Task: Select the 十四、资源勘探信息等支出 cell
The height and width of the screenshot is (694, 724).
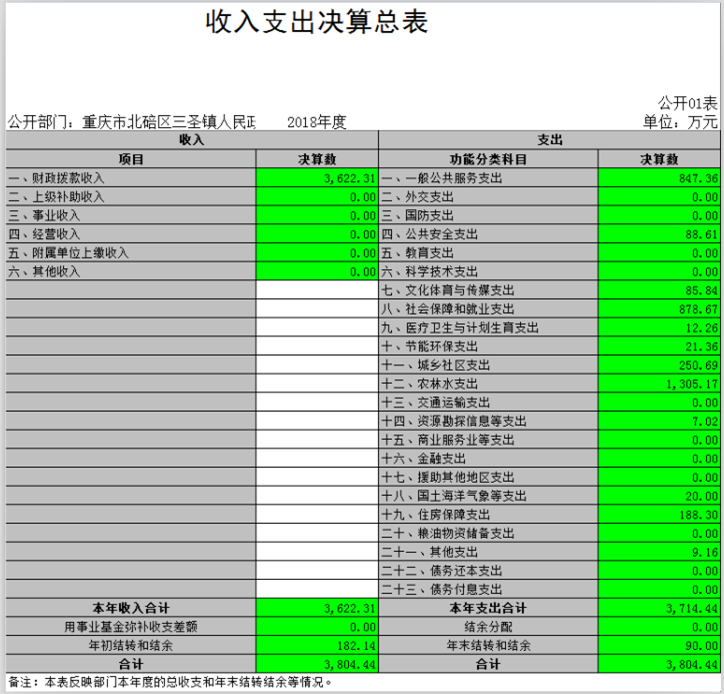Action: click(488, 421)
